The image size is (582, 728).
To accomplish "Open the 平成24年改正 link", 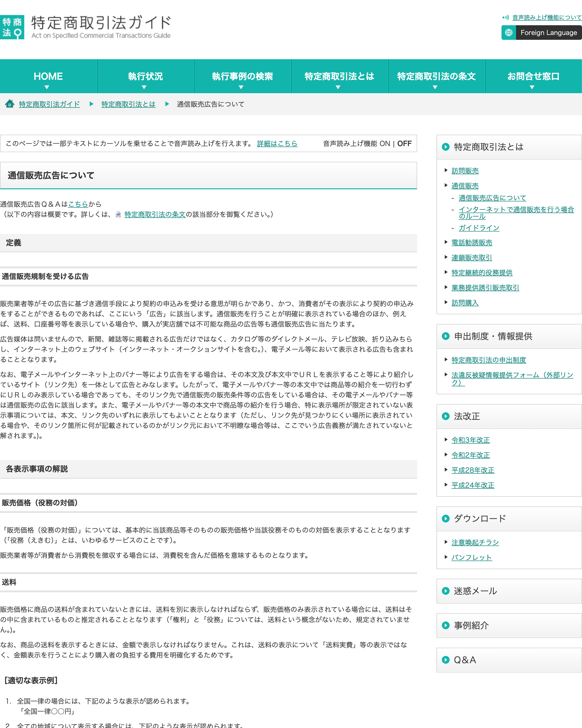I will pyautogui.click(x=473, y=485).
